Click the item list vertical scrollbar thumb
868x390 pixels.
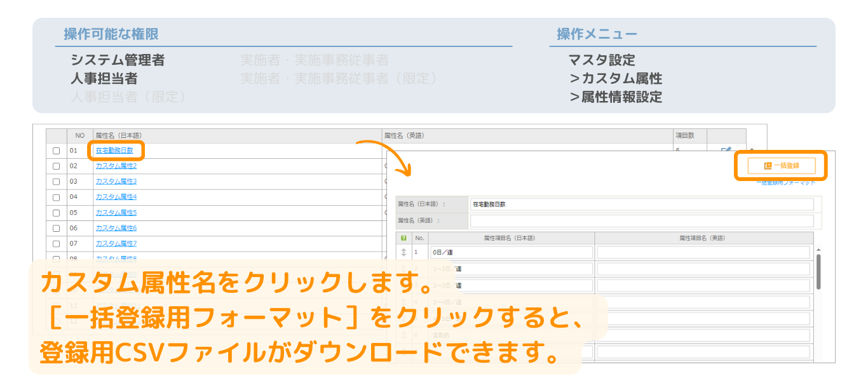point(818,271)
